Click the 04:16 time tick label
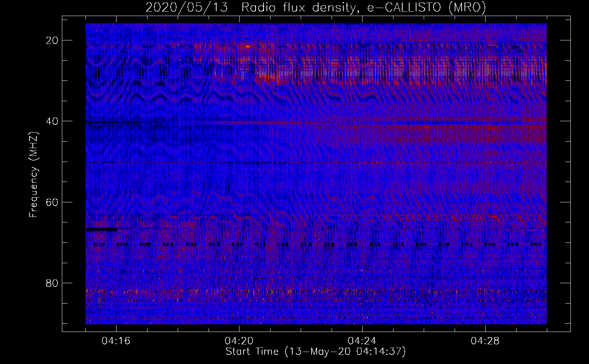This screenshot has height=364, width=589. click(116, 341)
